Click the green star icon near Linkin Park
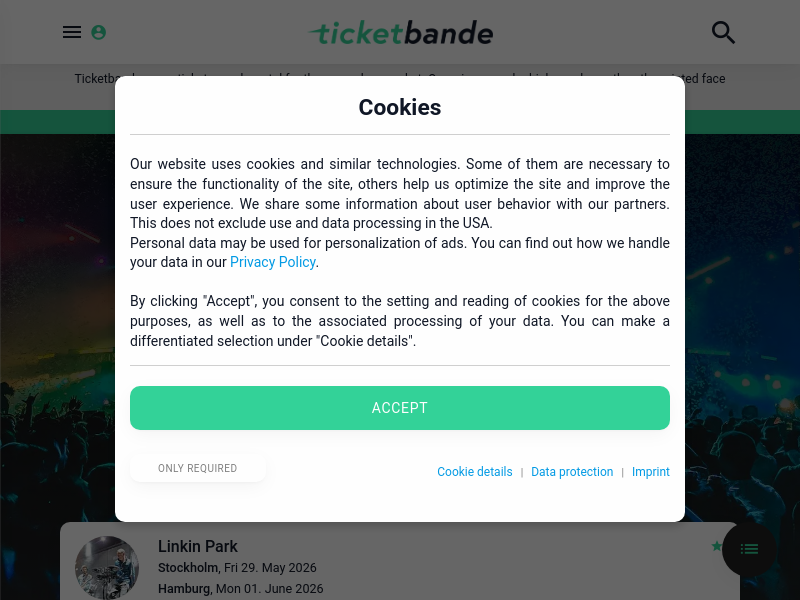 click(717, 546)
